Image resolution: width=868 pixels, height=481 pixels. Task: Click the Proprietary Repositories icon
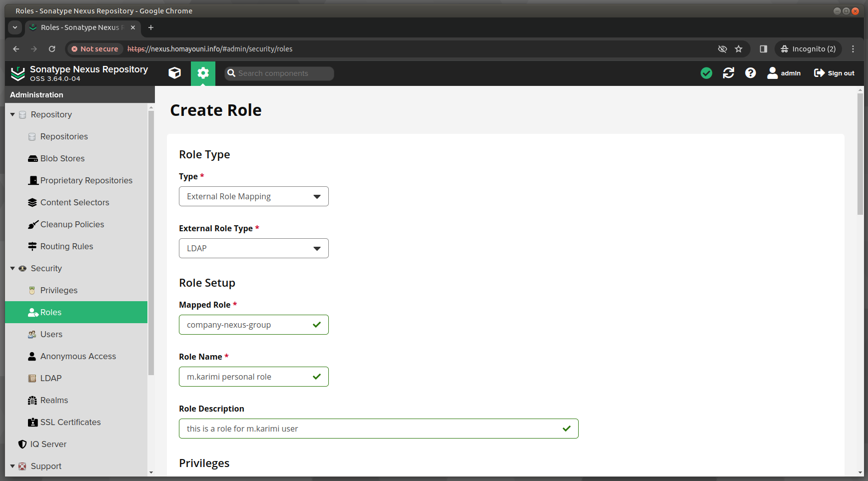tap(33, 181)
